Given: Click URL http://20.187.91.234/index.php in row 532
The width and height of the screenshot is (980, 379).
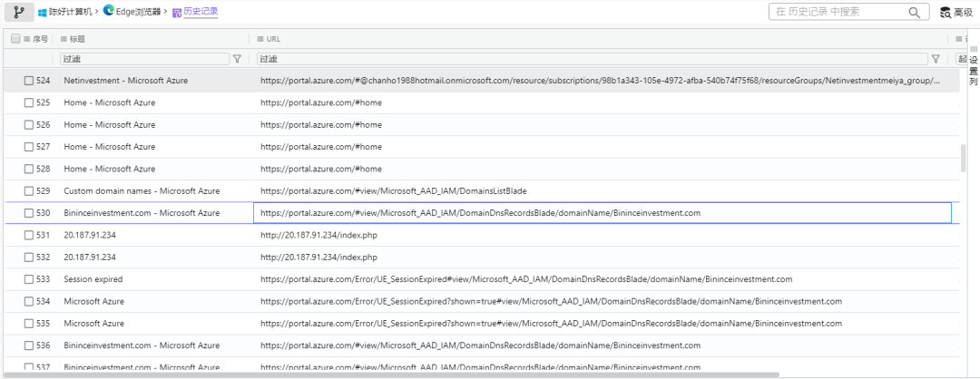Looking at the screenshot, I should tap(318, 258).
